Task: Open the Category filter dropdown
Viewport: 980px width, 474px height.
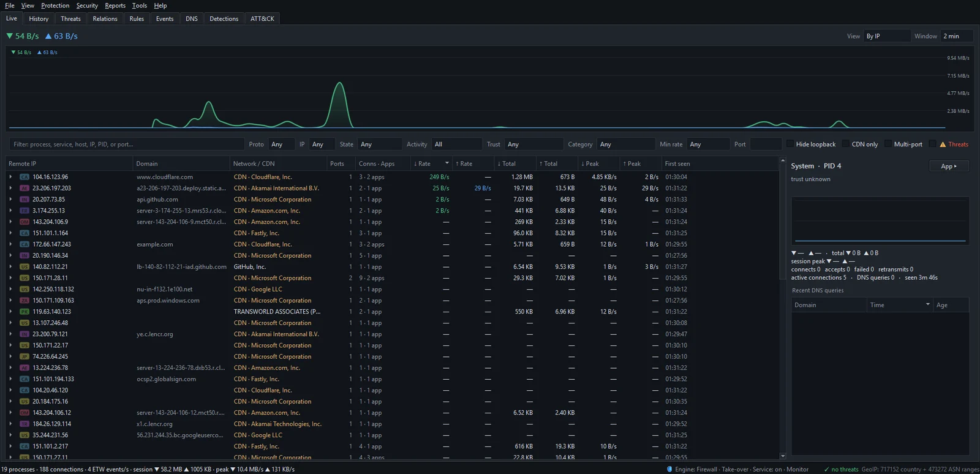Action: click(626, 145)
